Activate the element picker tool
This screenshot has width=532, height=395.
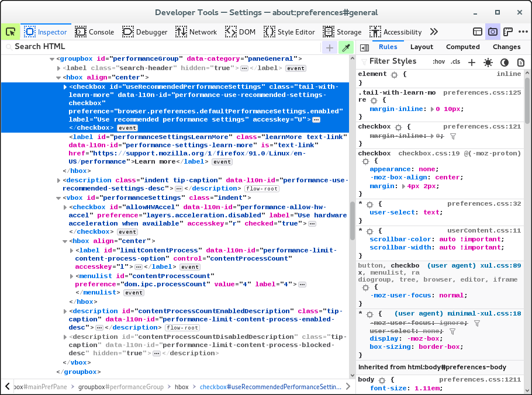10,32
